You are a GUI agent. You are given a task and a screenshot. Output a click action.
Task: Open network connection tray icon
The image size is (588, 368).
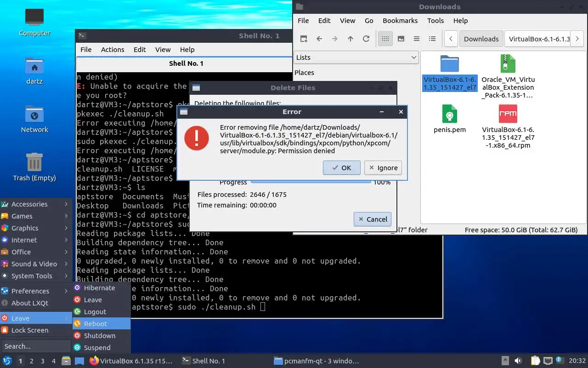point(548,361)
